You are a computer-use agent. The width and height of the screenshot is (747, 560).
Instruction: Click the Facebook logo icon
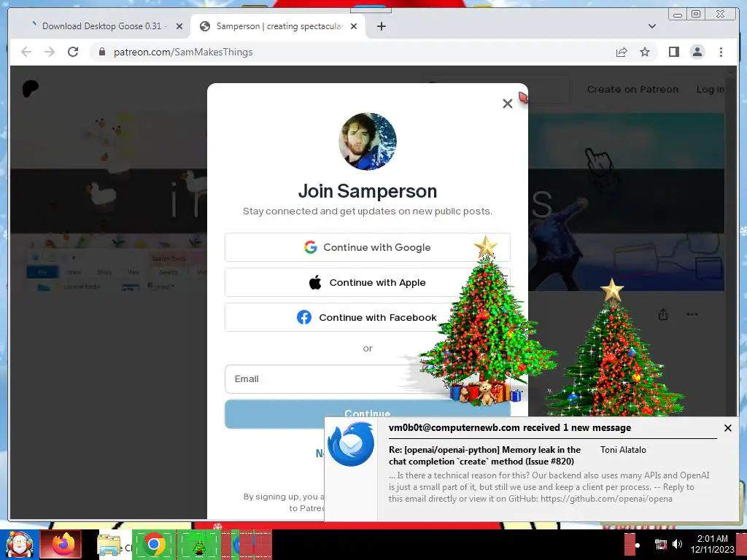coord(304,317)
